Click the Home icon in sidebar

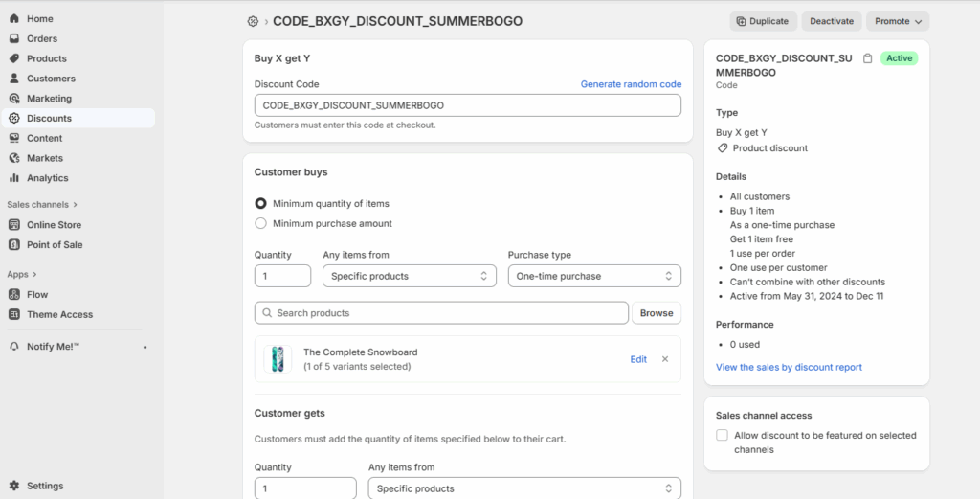pos(14,19)
